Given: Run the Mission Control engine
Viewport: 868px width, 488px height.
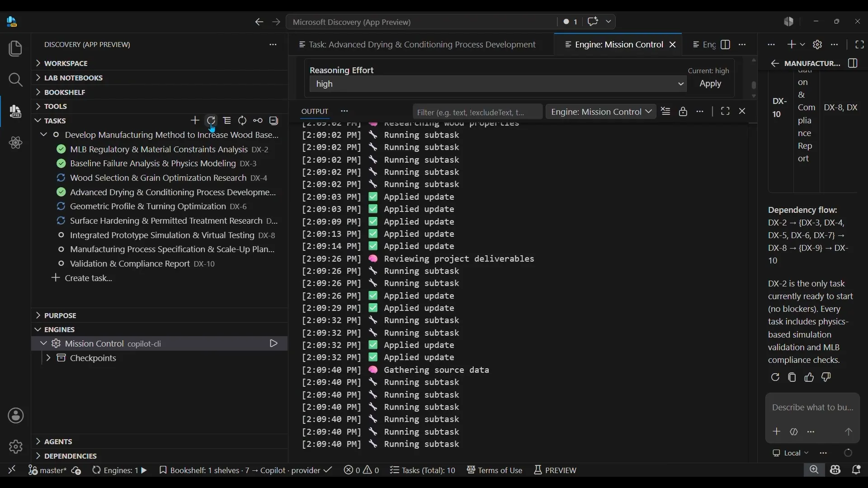Looking at the screenshot, I should click(274, 344).
